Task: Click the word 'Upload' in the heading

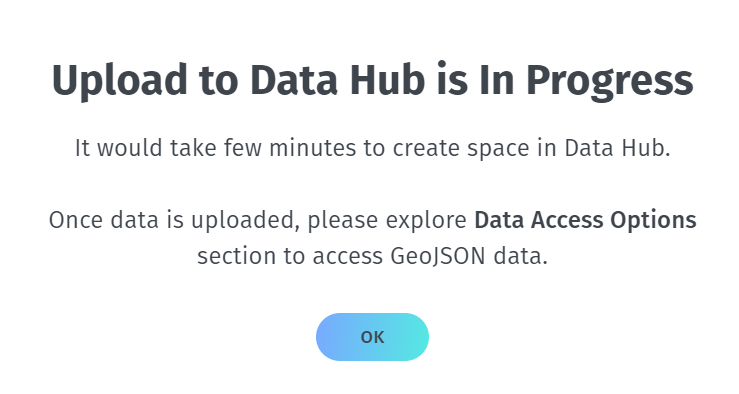Action: coord(119,81)
